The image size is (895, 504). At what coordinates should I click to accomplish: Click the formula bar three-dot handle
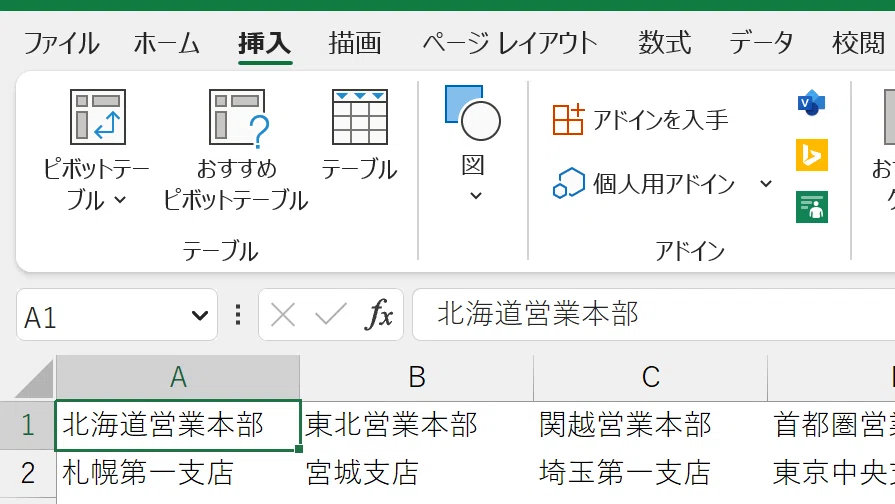(238, 315)
